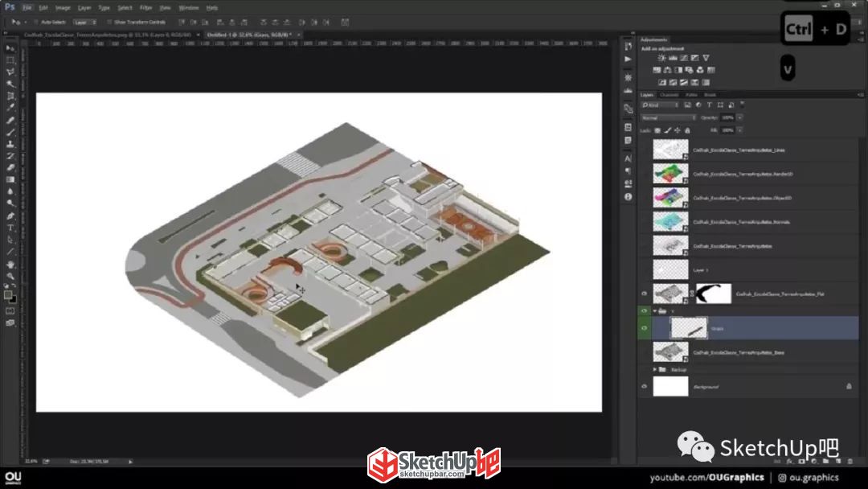Screen dimensions: 868x489
Task: Open the File menu
Action: pyautogui.click(x=27, y=8)
